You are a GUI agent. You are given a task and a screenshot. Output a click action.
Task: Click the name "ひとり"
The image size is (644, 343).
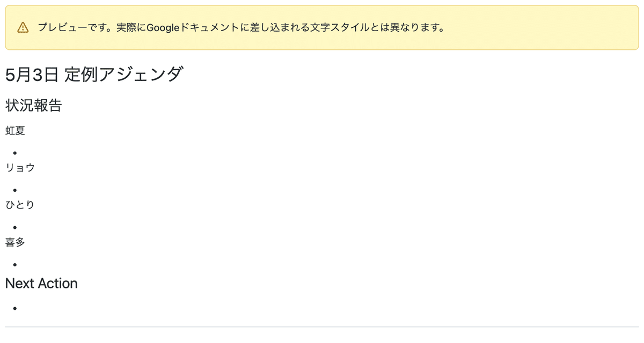pos(20,205)
